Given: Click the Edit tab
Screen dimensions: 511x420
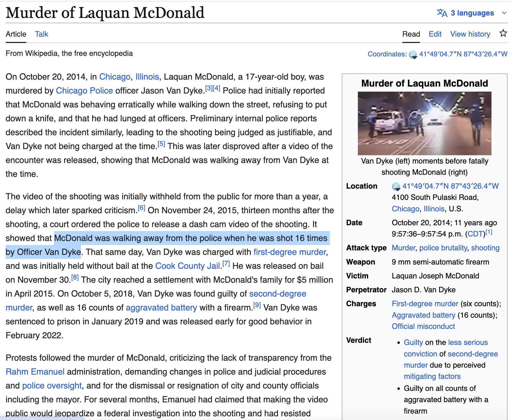Looking at the screenshot, I should 435,34.
